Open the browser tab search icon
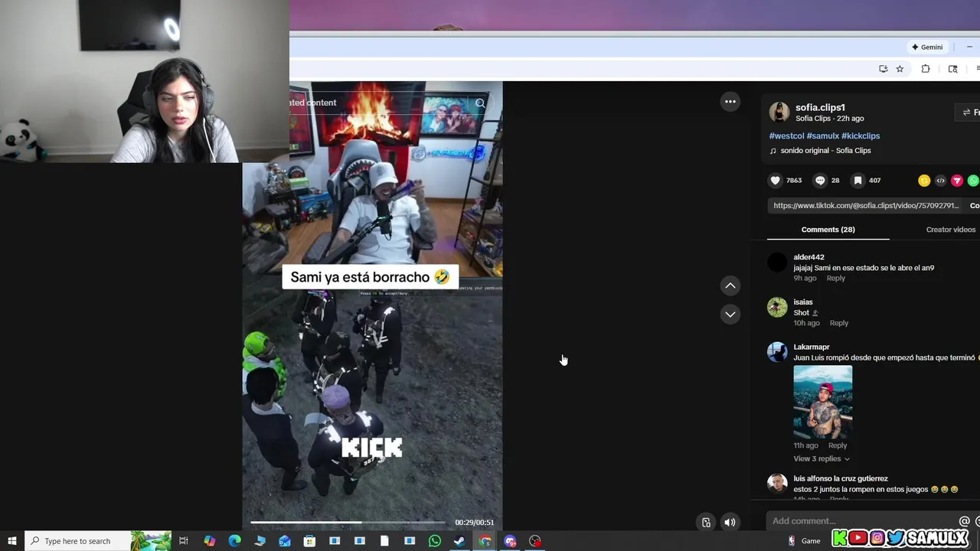The width and height of the screenshot is (980, 551). coord(952,69)
